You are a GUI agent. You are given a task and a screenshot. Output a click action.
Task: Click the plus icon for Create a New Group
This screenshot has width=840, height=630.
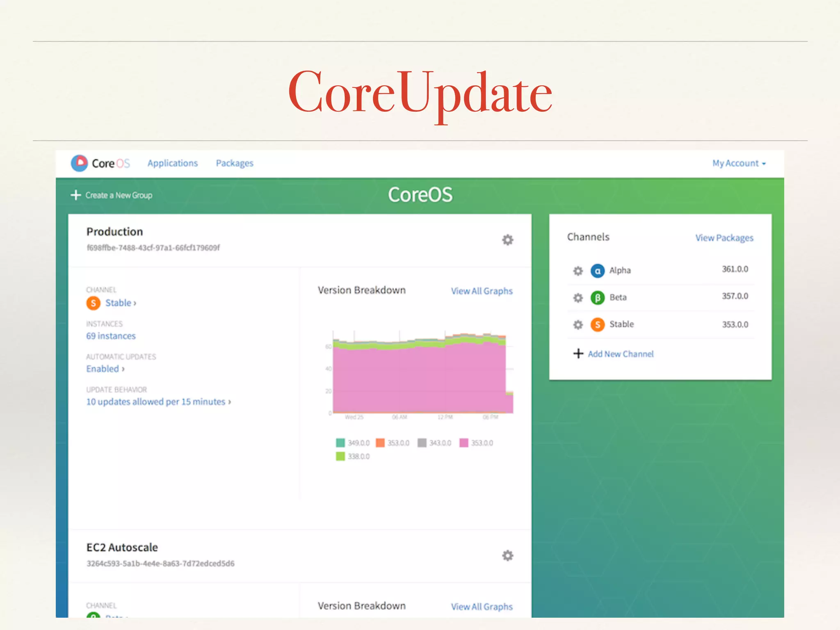click(x=76, y=195)
